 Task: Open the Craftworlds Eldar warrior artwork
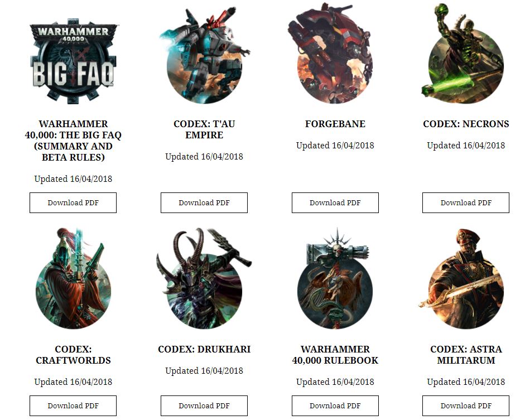(x=73, y=278)
